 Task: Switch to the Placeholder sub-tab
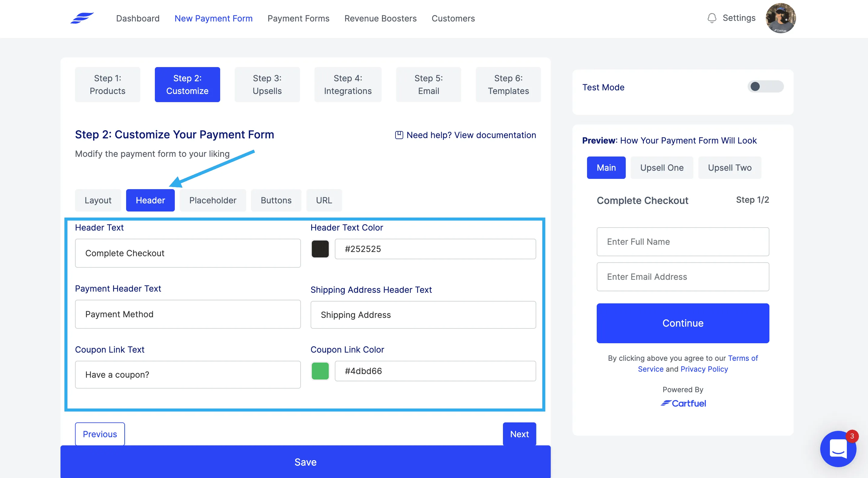[x=213, y=200]
